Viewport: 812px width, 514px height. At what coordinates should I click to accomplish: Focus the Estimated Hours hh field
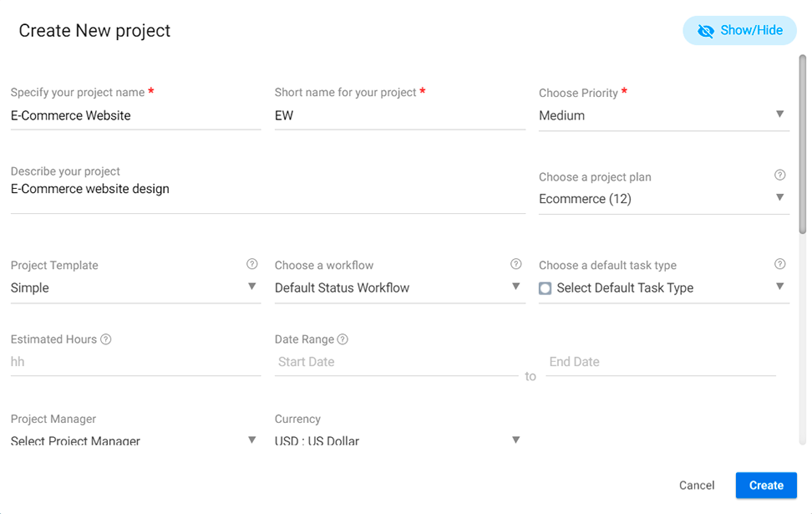click(135, 362)
